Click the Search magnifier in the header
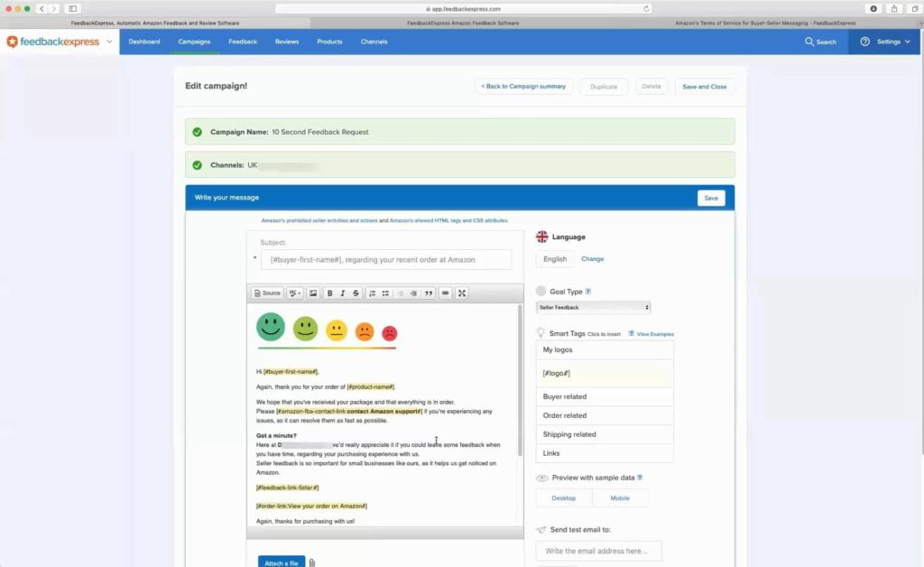Image resolution: width=924 pixels, height=567 pixels. [809, 42]
